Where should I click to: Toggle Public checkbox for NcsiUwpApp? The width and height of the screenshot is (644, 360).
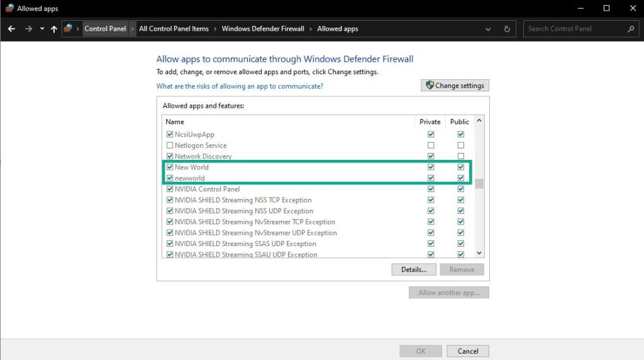(461, 135)
